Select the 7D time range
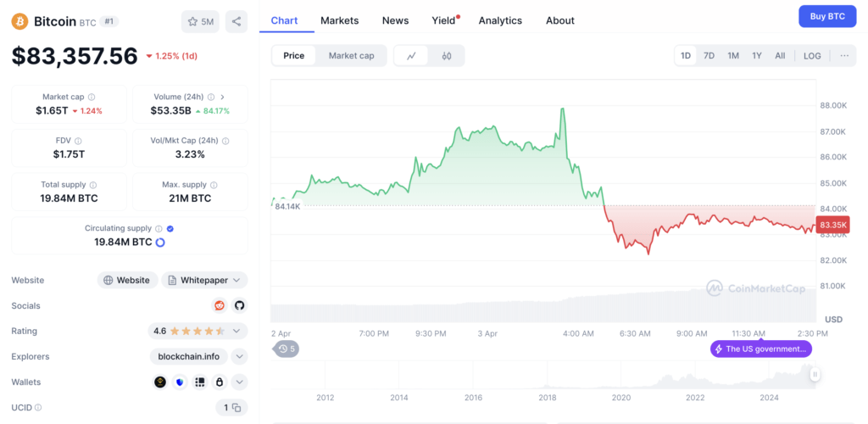This screenshot has width=868, height=424. coord(709,56)
